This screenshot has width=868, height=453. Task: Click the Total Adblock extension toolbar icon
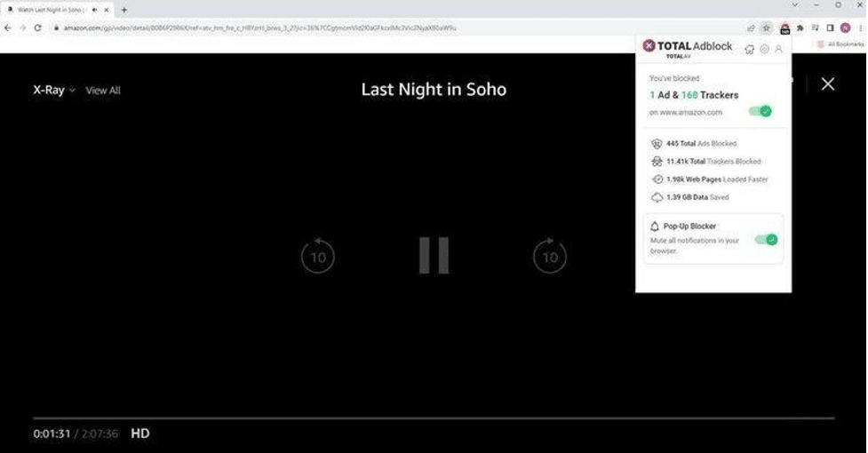[785, 28]
